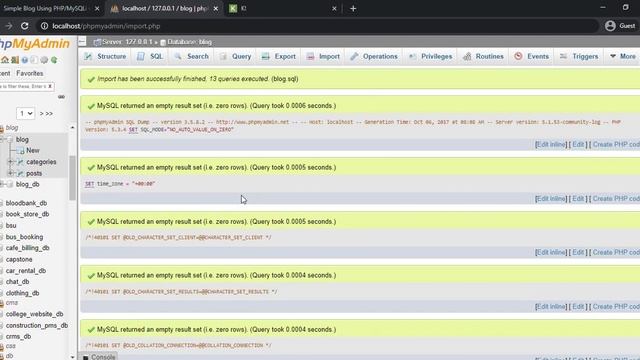Open navigation panel settings gear icon
This screenshot has width=640, height=360.
point(44,60)
